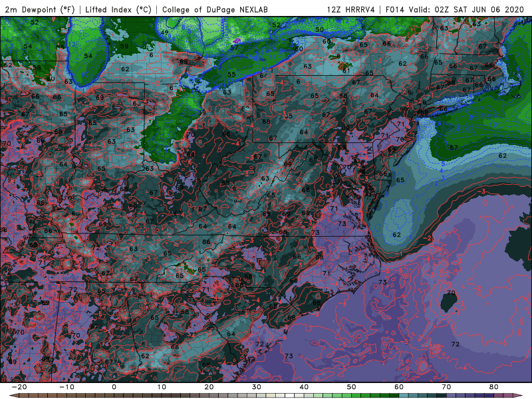Select the "12Z HRRRV4" model run label
This screenshot has width=532, height=399.
click(351, 10)
